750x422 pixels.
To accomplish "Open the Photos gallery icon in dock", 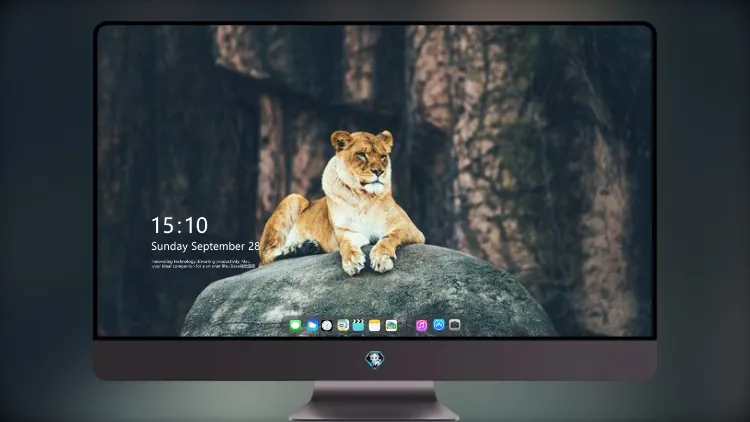I will click(391, 326).
